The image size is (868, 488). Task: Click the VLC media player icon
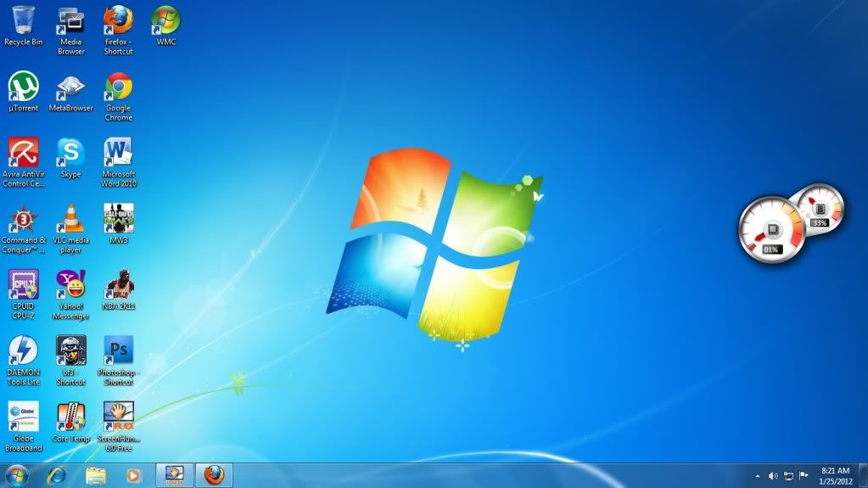coord(70,218)
